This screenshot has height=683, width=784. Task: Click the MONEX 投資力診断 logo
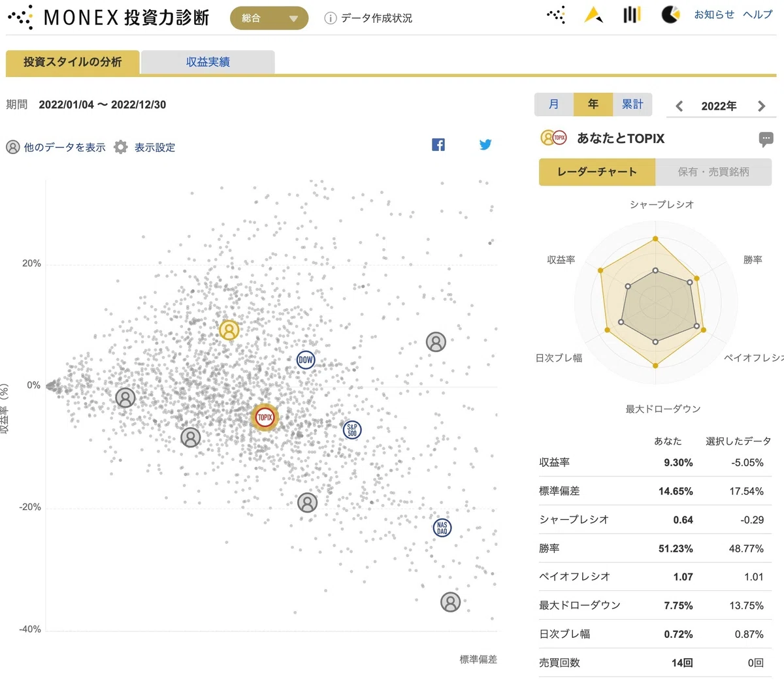(108, 18)
